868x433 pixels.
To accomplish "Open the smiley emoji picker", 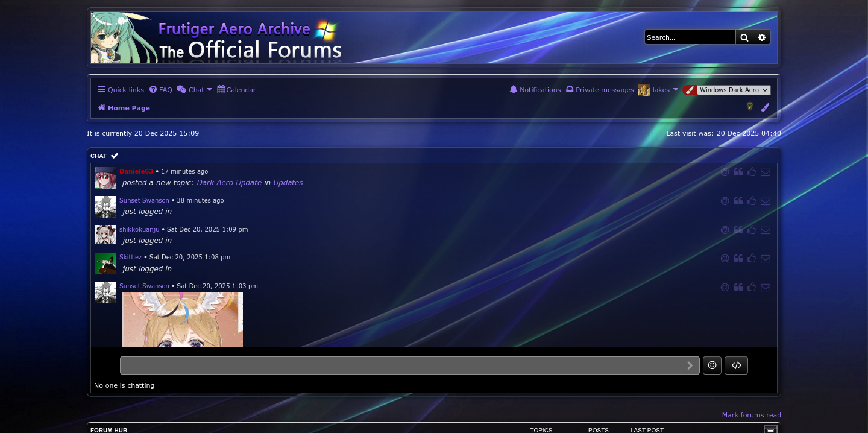I will coord(712,365).
